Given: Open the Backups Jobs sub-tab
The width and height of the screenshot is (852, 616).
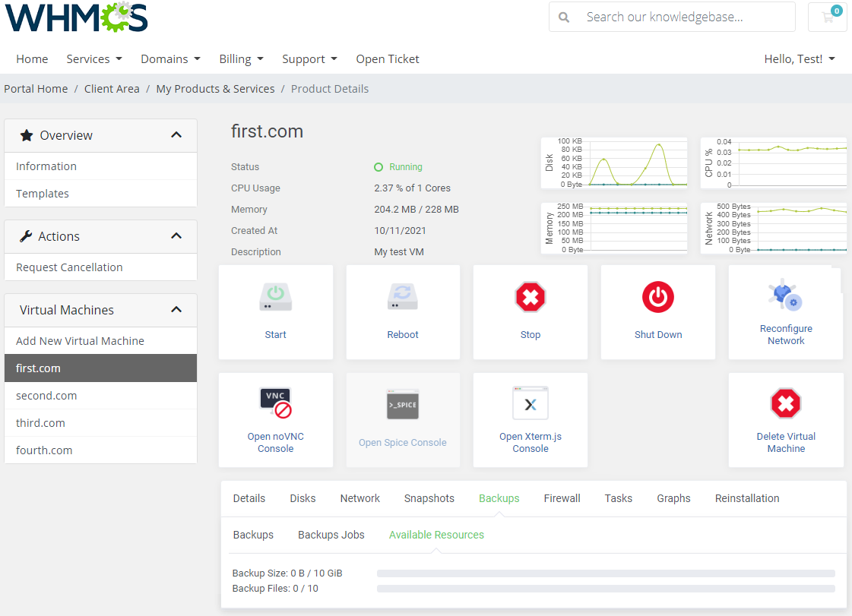Looking at the screenshot, I should (331, 535).
